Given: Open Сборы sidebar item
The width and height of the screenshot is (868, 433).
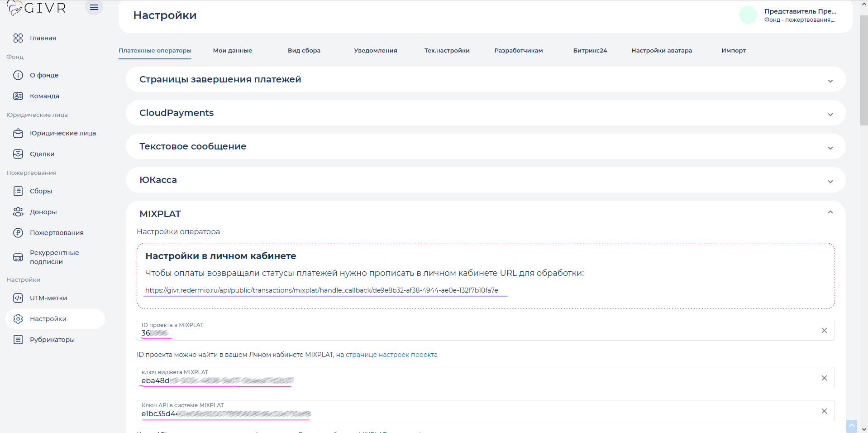Looking at the screenshot, I should [x=41, y=191].
